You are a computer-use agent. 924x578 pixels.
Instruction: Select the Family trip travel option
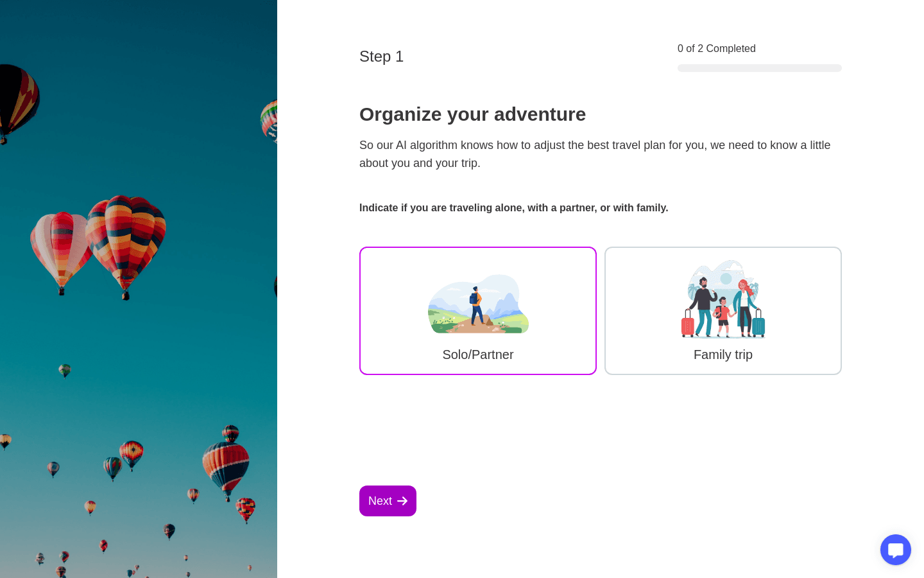pyautogui.click(x=723, y=311)
